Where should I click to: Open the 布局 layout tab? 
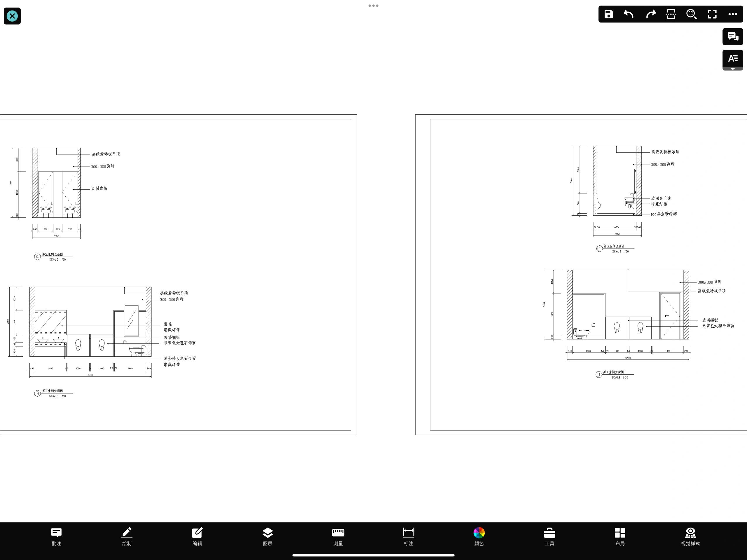point(620,537)
